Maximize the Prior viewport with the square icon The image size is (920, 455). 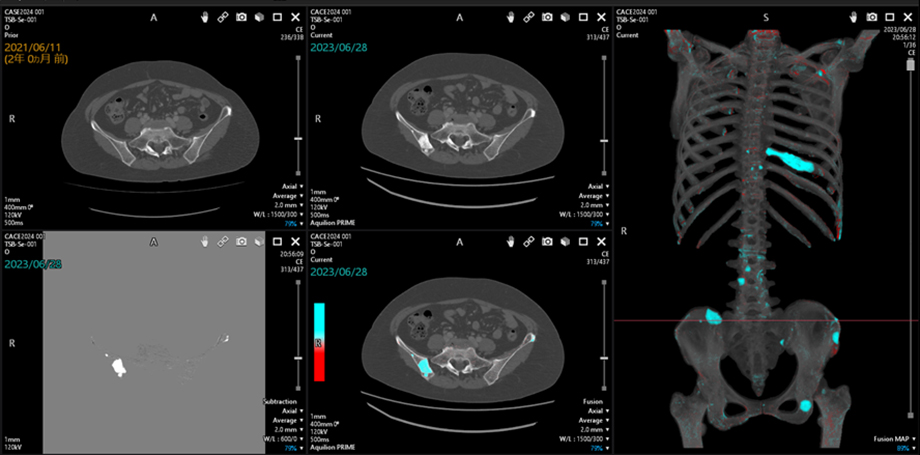(x=277, y=18)
